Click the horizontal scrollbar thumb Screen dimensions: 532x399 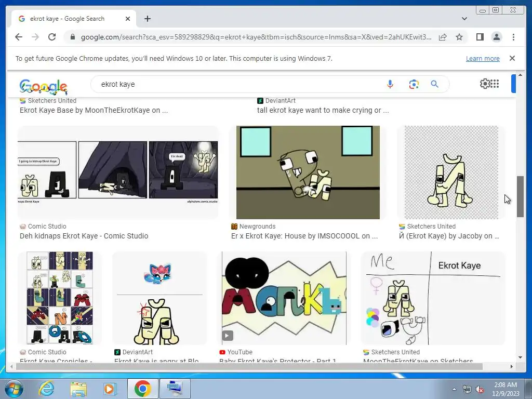click(249, 366)
